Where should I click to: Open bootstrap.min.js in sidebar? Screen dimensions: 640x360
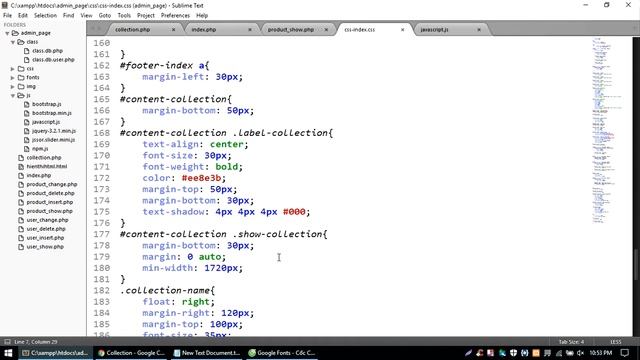(x=52, y=113)
